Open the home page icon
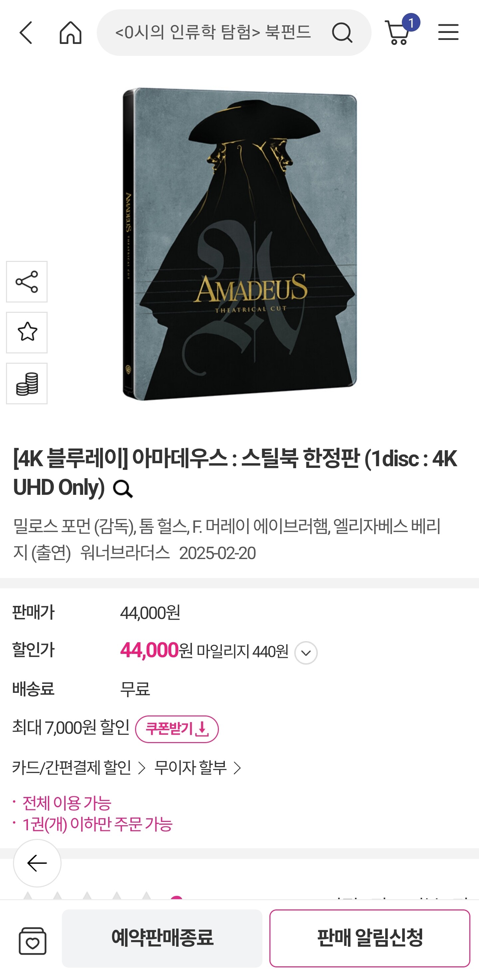The height and width of the screenshot is (980, 479). tap(71, 32)
